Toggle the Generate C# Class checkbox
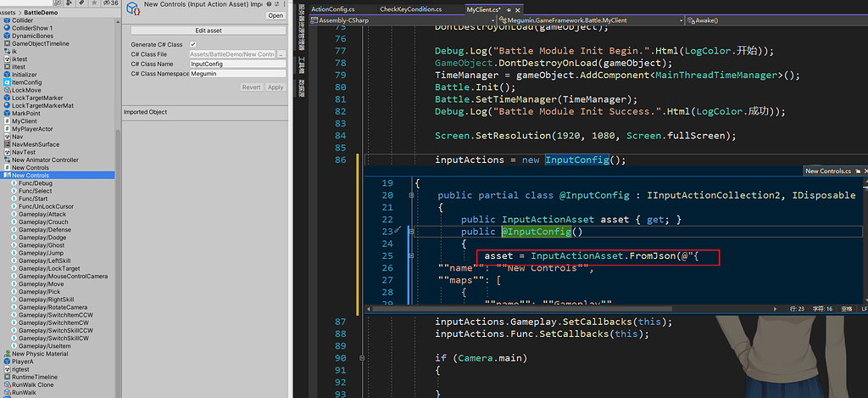 tap(192, 44)
